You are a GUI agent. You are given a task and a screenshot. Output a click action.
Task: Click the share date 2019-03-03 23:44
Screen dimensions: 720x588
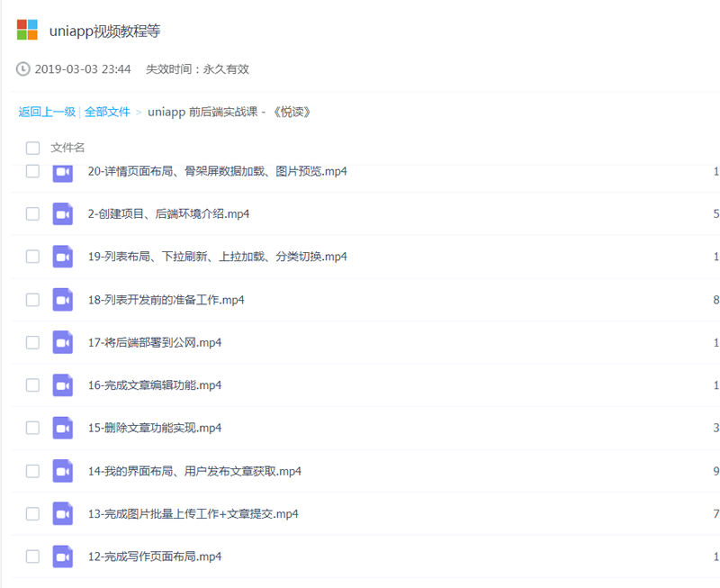click(83, 69)
